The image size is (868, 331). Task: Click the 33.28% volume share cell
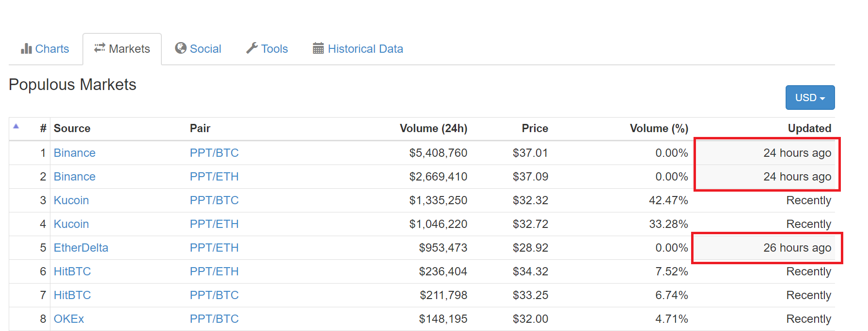click(668, 224)
